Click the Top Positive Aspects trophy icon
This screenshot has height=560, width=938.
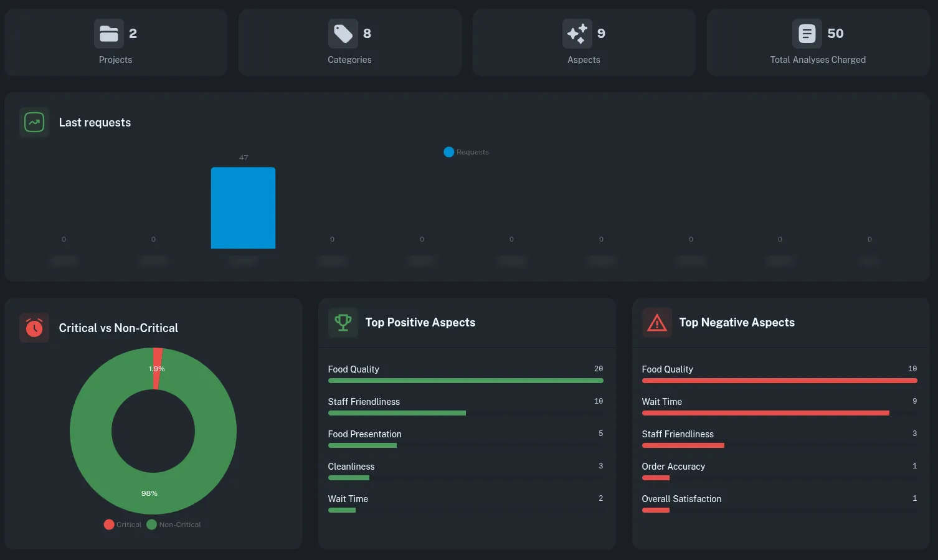[343, 323]
